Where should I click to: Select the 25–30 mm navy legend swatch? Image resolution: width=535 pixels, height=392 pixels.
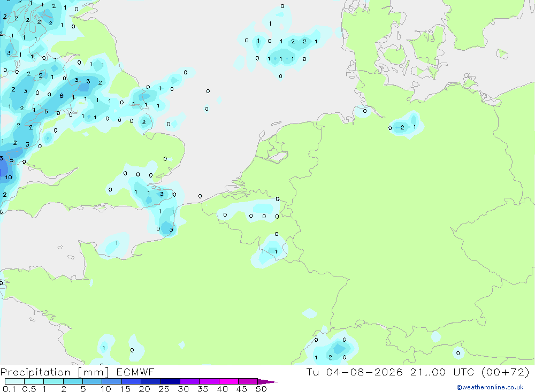[170, 381]
